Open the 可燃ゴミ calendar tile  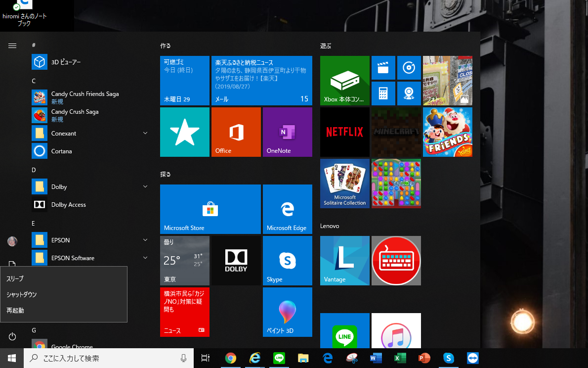[184, 80]
